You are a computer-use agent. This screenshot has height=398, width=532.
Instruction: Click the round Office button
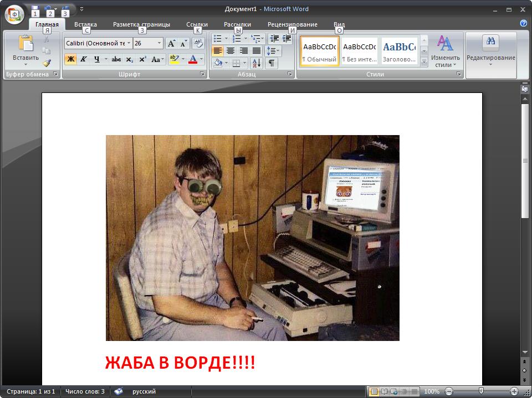(14, 14)
